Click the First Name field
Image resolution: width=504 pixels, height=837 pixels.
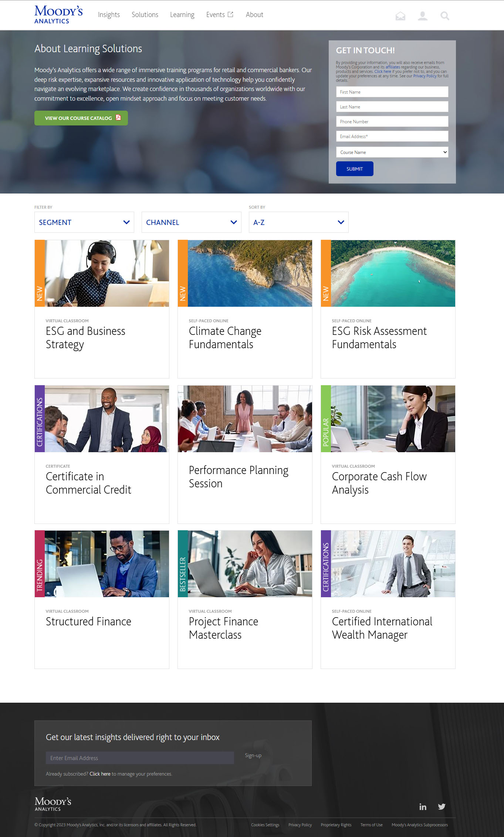[x=392, y=92]
